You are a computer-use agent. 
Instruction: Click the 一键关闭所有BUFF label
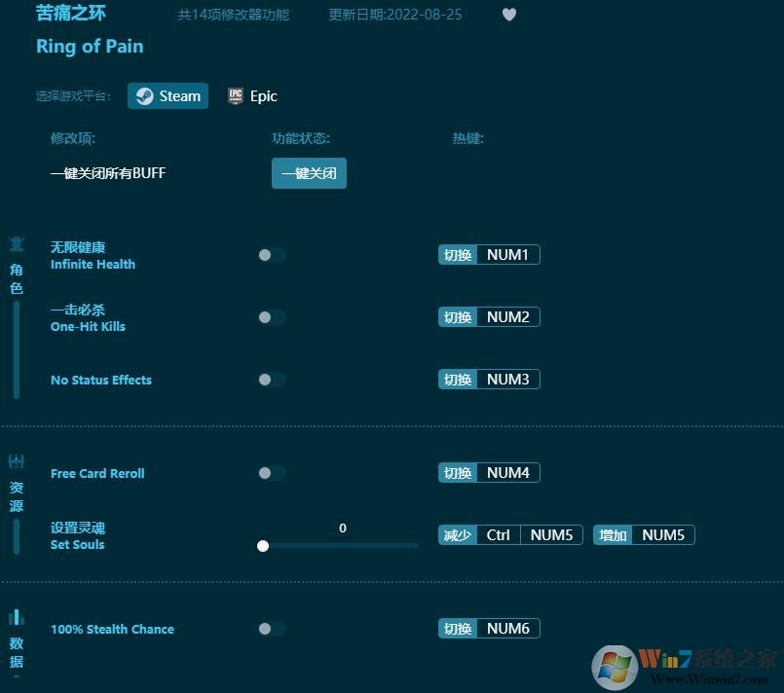point(108,173)
